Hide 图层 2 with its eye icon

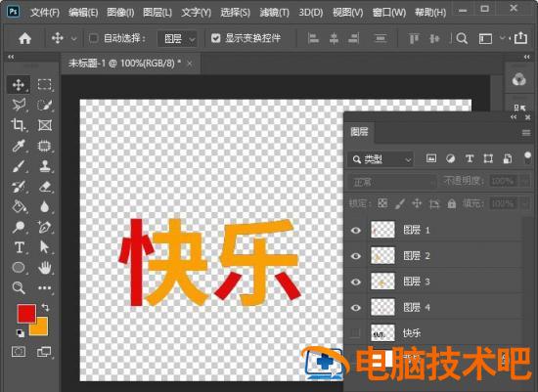[x=356, y=256]
